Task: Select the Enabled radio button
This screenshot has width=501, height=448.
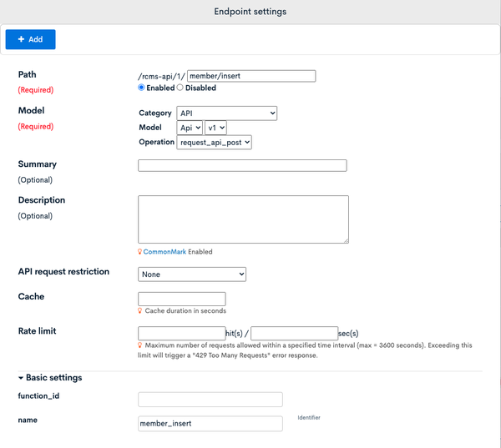Action: tap(141, 88)
